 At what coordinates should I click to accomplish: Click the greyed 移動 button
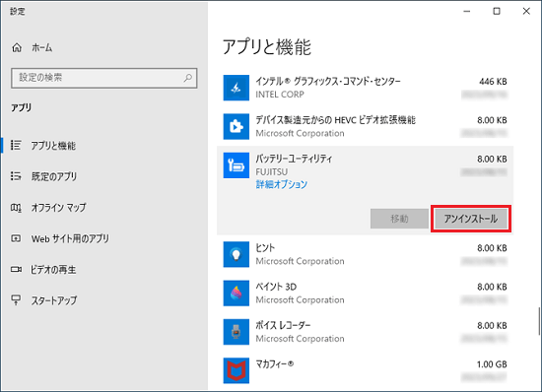click(x=399, y=219)
